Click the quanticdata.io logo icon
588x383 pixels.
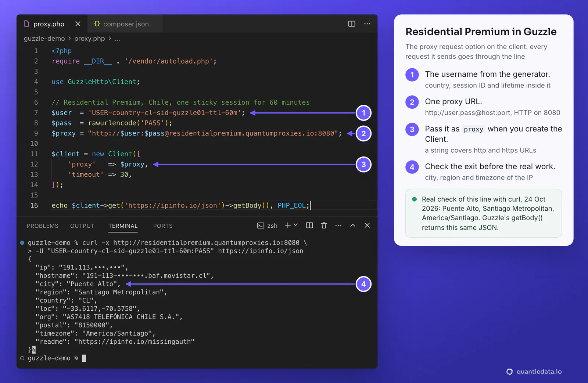(x=509, y=372)
